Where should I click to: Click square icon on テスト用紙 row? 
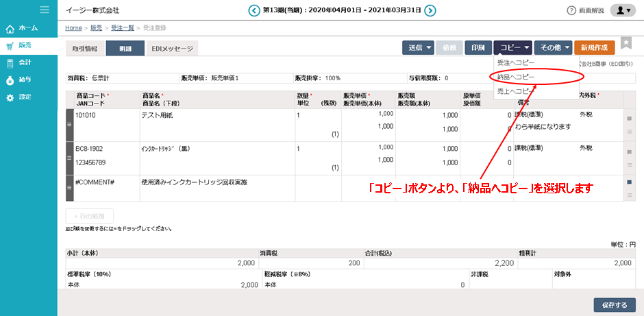coord(629,119)
